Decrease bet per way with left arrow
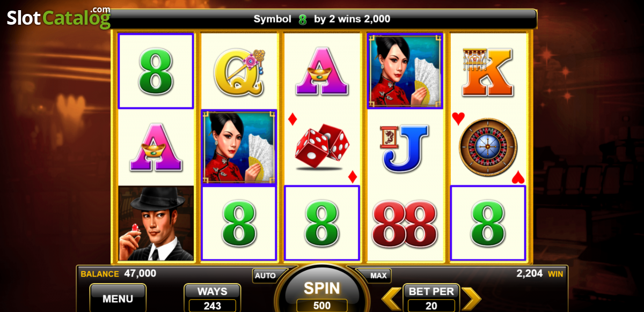644x312 pixels. click(x=391, y=299)
